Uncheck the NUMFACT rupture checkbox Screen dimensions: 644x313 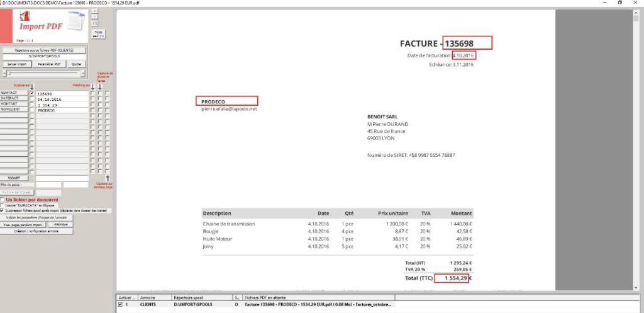pos(32,93)
